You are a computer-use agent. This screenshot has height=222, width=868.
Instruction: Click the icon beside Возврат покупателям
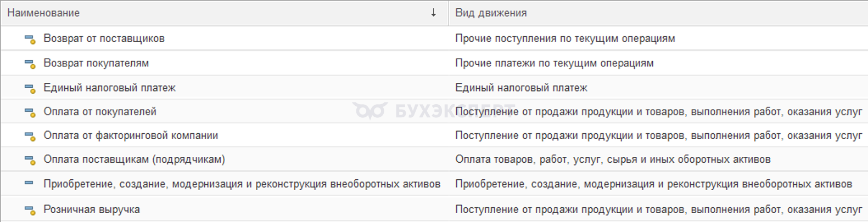(x=30, y=64)
